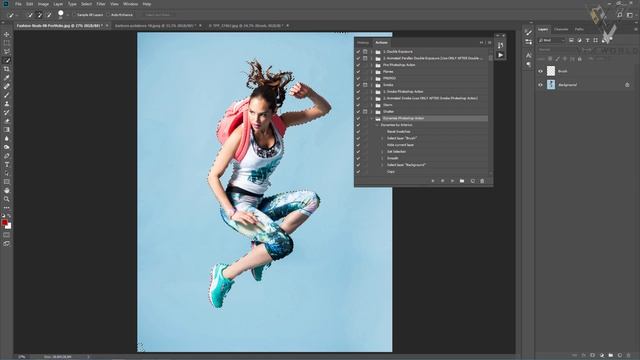Filter layers by adjustment layers icon

coord(579,40)
